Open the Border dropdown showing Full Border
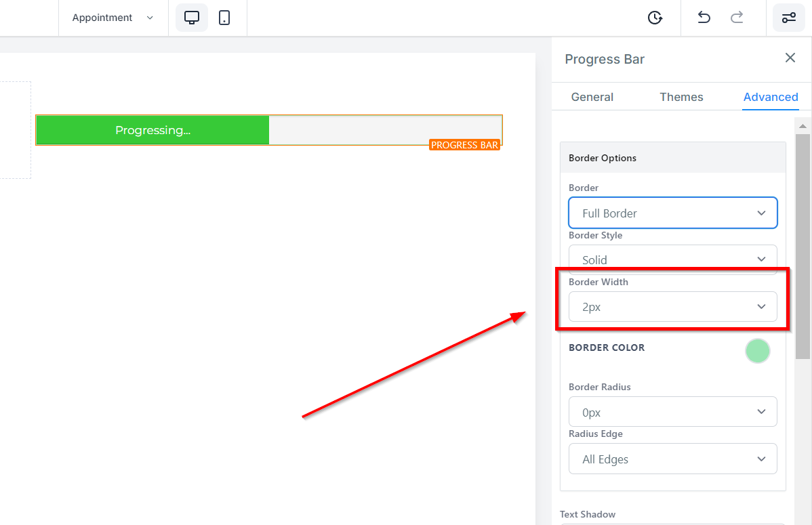 point(672,213)
